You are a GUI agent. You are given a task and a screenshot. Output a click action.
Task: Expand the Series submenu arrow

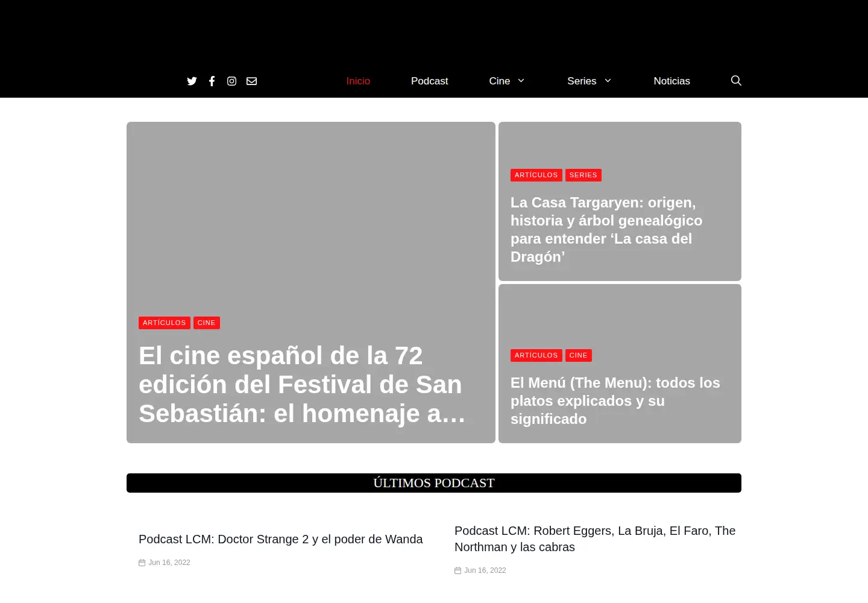(608, 81)
